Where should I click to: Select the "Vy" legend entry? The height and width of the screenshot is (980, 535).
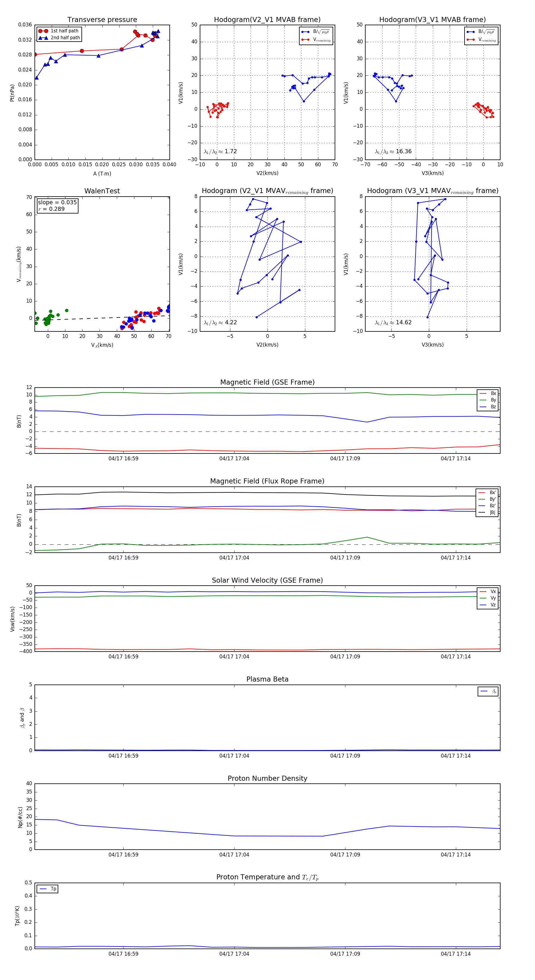pos(488,598)
